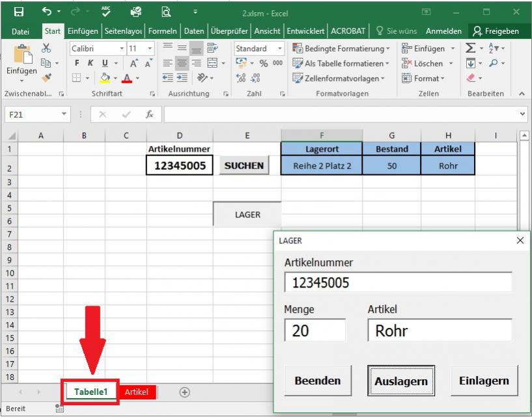
Task: Undo the last action
Action: pyautogui.click(x=46, y=12)
